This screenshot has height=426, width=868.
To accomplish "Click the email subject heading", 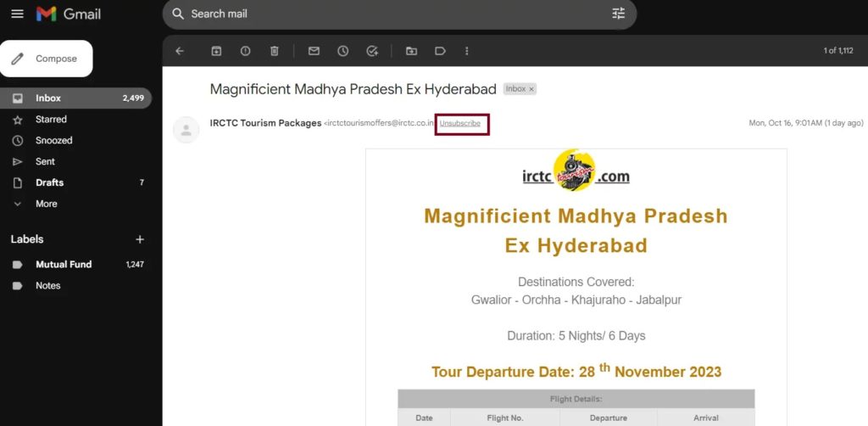I will [353, 89].
